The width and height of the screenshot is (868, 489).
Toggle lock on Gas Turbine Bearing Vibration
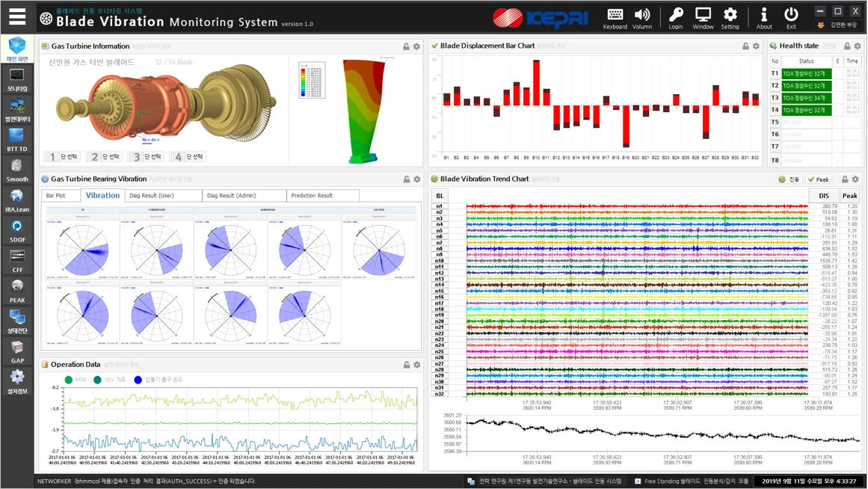point(406,179)
